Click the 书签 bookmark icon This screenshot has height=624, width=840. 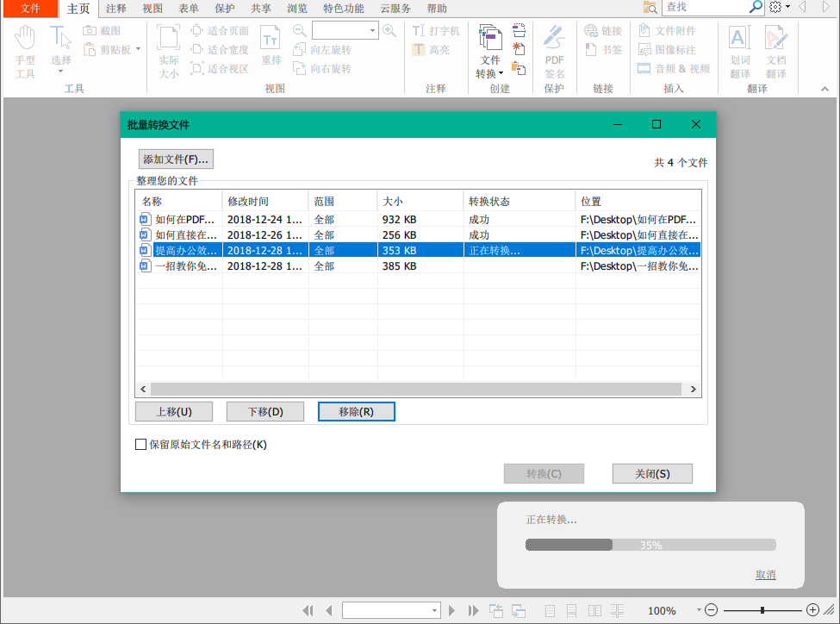(x=603, y=48)
